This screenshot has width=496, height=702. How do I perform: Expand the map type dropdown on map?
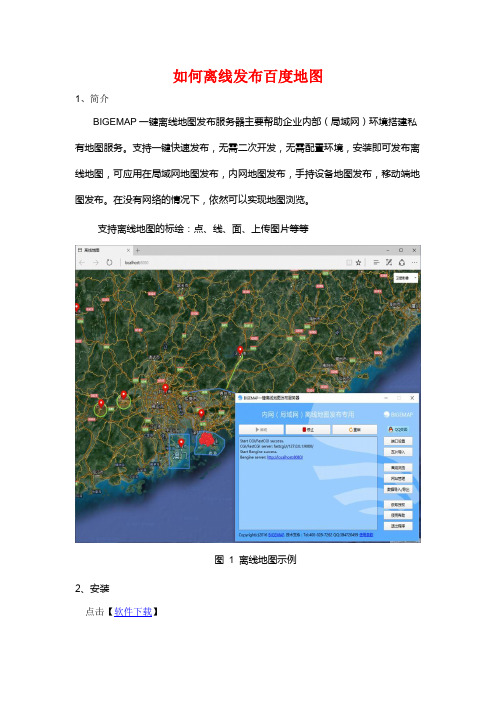[406, 278]
